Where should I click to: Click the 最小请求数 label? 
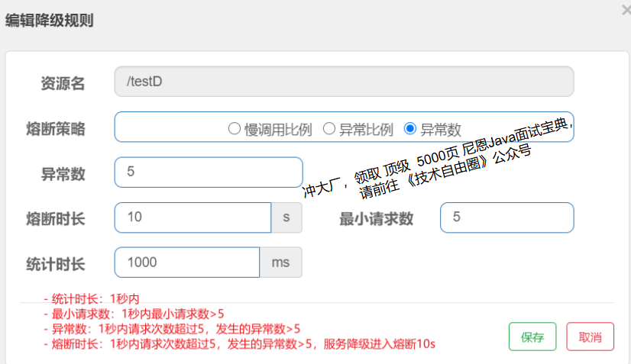click(x=376, y=219)
